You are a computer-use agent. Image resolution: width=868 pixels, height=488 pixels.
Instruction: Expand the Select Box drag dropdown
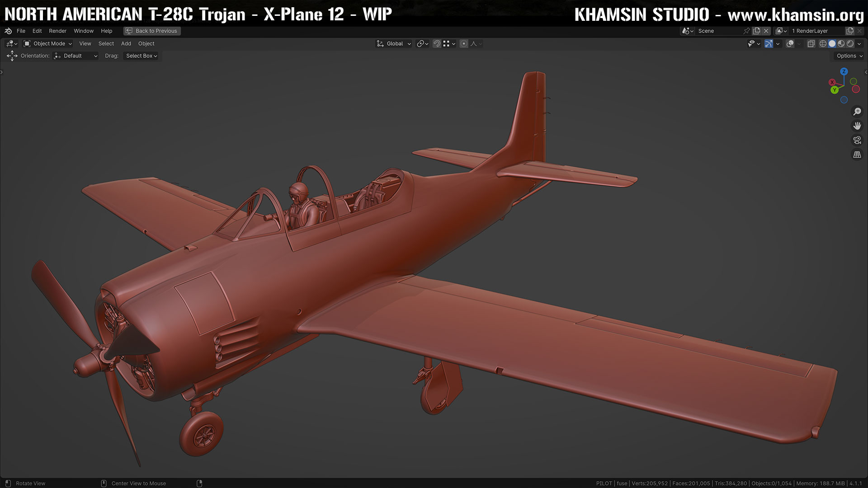tap(142, 56)
